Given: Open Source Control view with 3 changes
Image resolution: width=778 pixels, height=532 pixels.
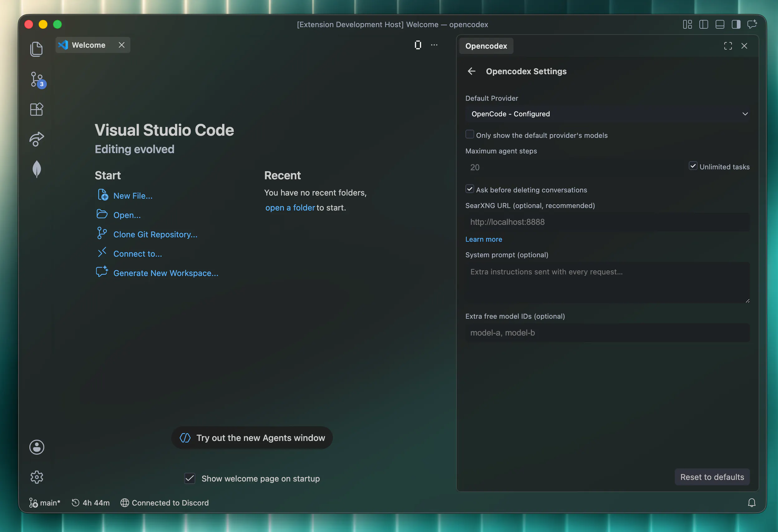Looking at the screenshot, I should (37, 80).
